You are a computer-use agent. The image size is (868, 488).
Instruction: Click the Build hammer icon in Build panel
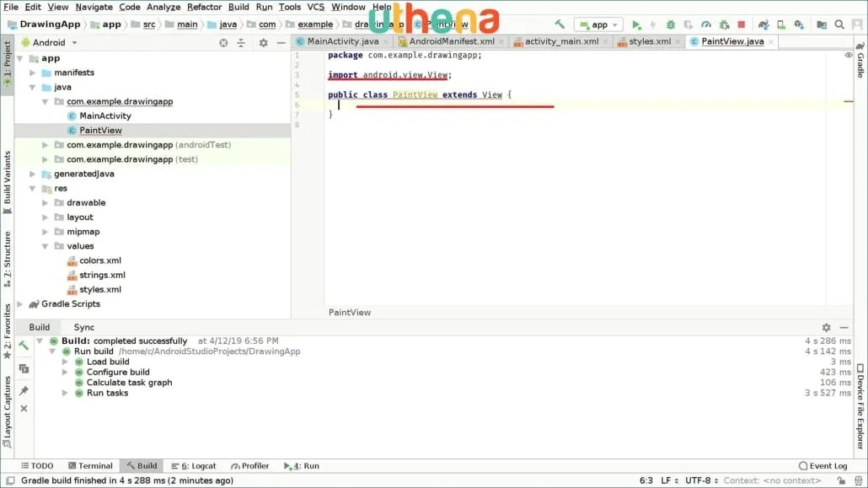coord(24,346)
